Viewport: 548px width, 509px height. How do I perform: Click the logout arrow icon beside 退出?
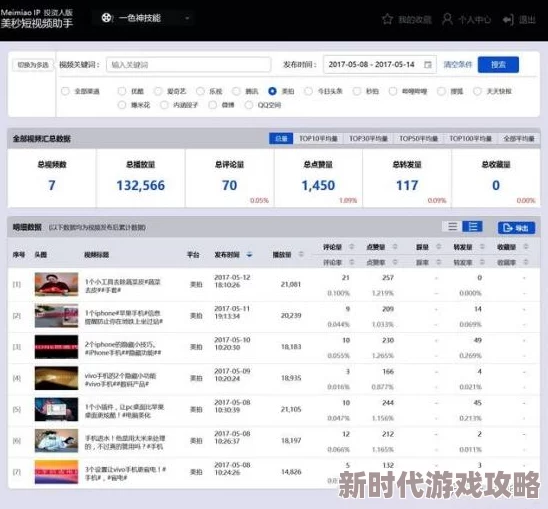508,19
